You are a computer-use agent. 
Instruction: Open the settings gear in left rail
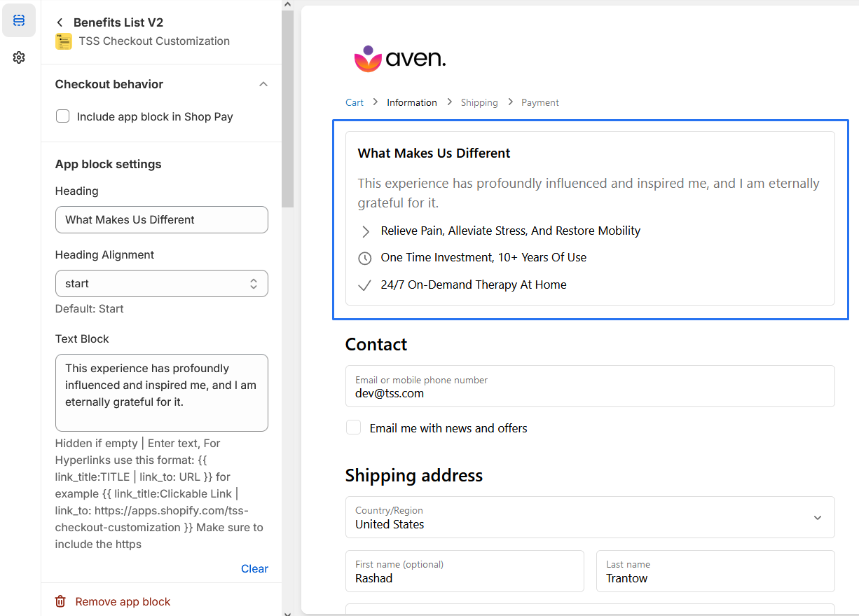point(19,57)
